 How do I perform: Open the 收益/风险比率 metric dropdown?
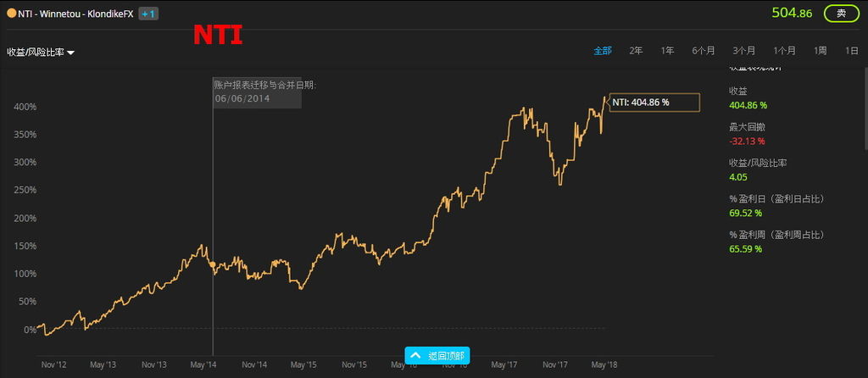41,52
